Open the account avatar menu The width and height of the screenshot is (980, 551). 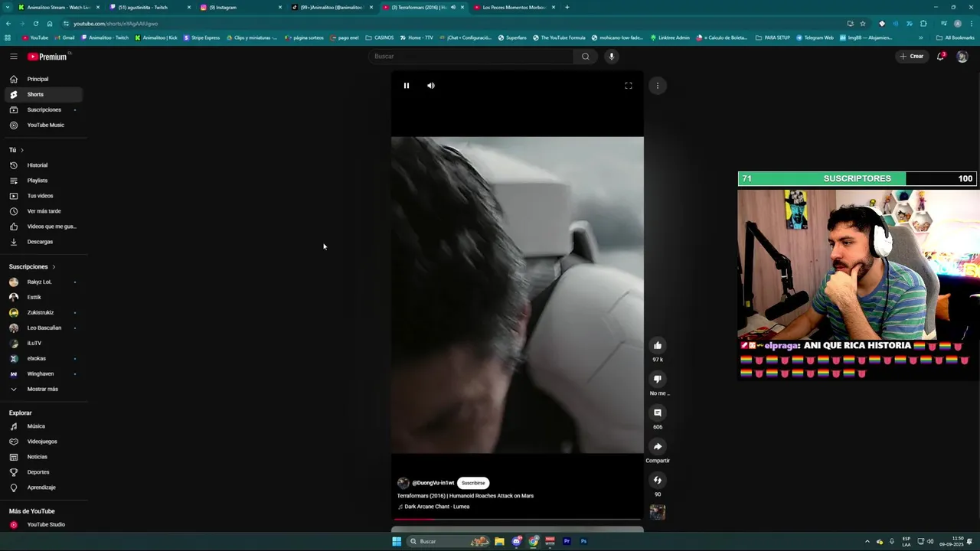coord(962,57)
